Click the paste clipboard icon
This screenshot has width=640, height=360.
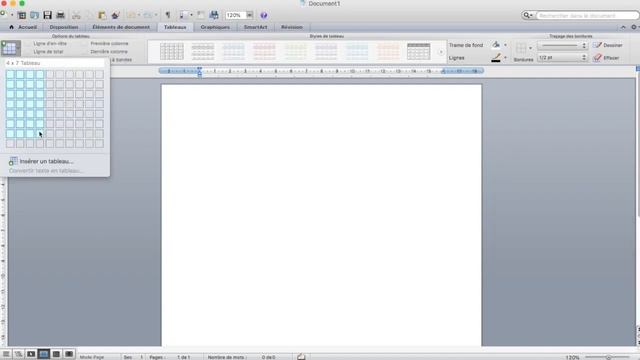pos(102,16)
